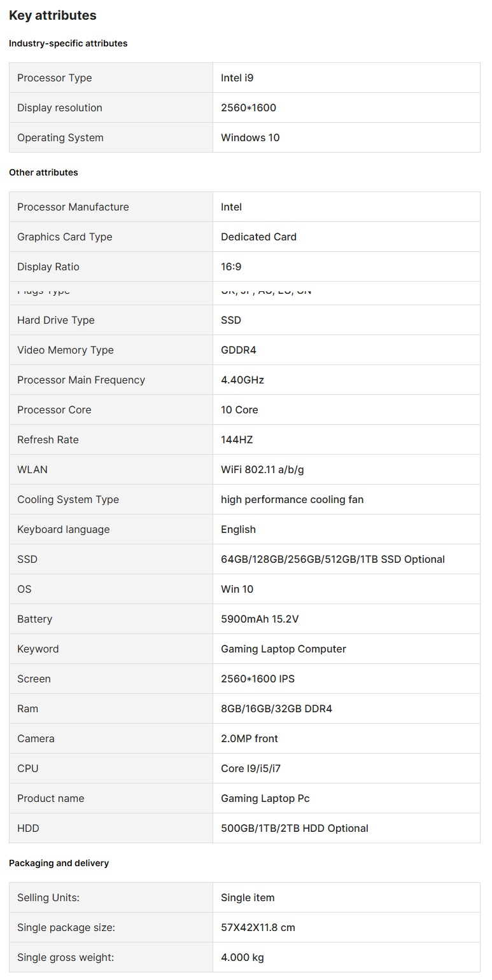Click the "Packaging and delivery" subheading
492x980 pixels.
tap(59, 863)
